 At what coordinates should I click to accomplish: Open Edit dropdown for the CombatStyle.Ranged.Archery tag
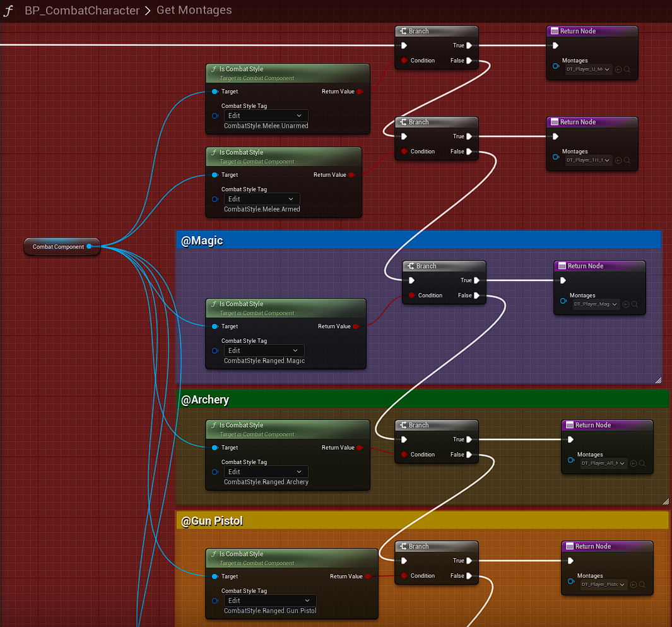(x=266, y=472)
